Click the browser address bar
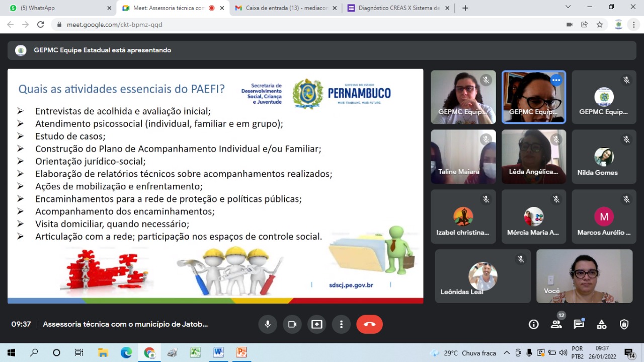 (302, 25)
